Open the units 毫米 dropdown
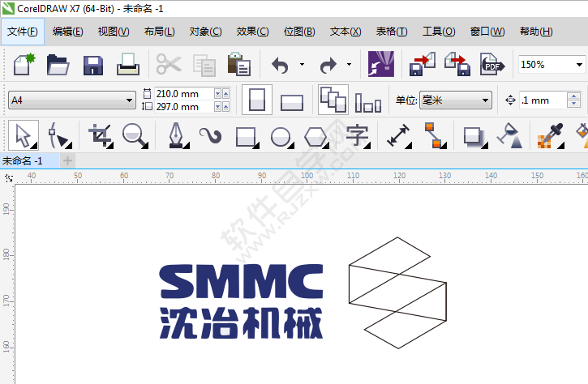The image size is (588, 384). pos(456,100)
